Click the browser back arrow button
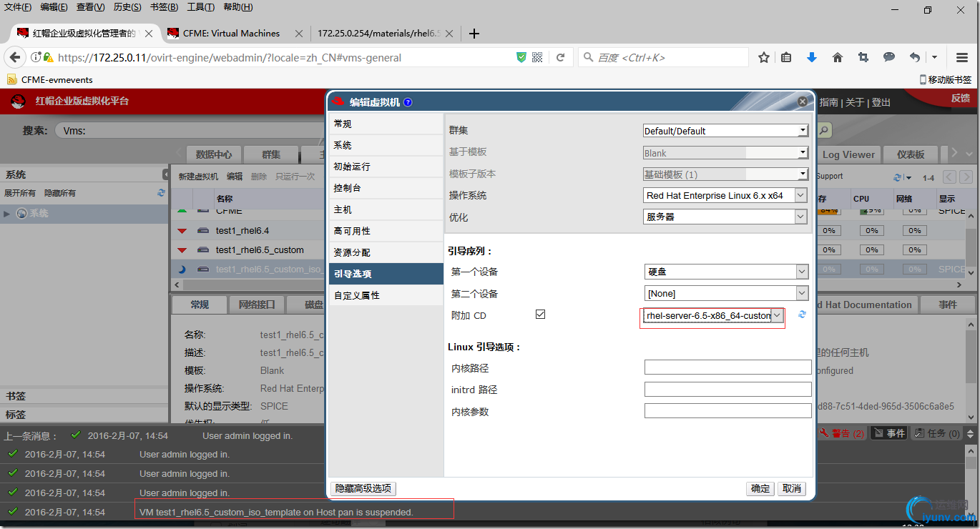 [x=14, y=57]
